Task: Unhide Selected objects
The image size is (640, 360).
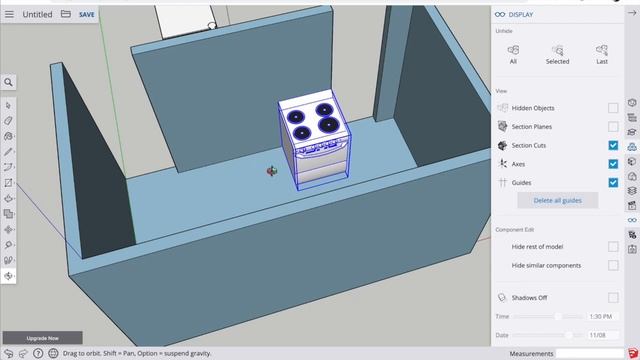Action: (558, 54)
